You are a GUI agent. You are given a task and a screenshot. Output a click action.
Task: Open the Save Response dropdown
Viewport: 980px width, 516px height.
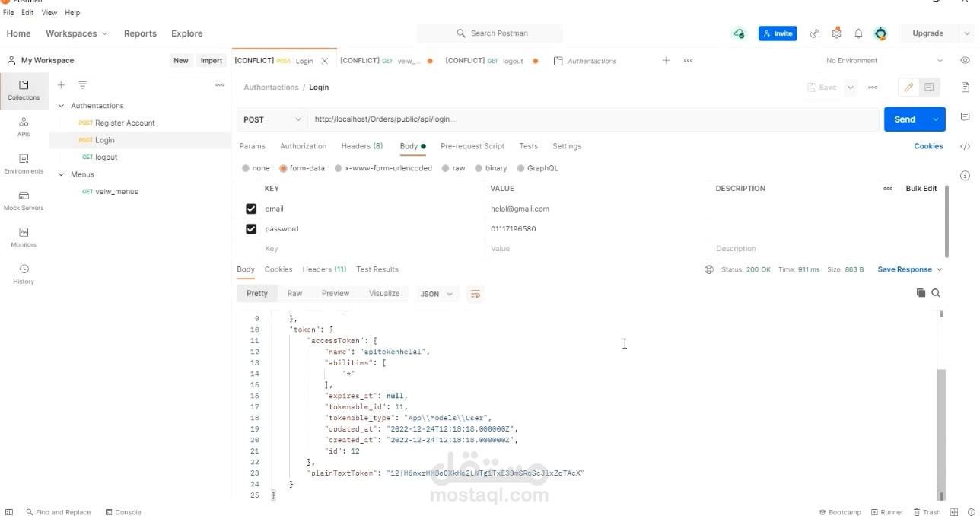click(910, 269)
